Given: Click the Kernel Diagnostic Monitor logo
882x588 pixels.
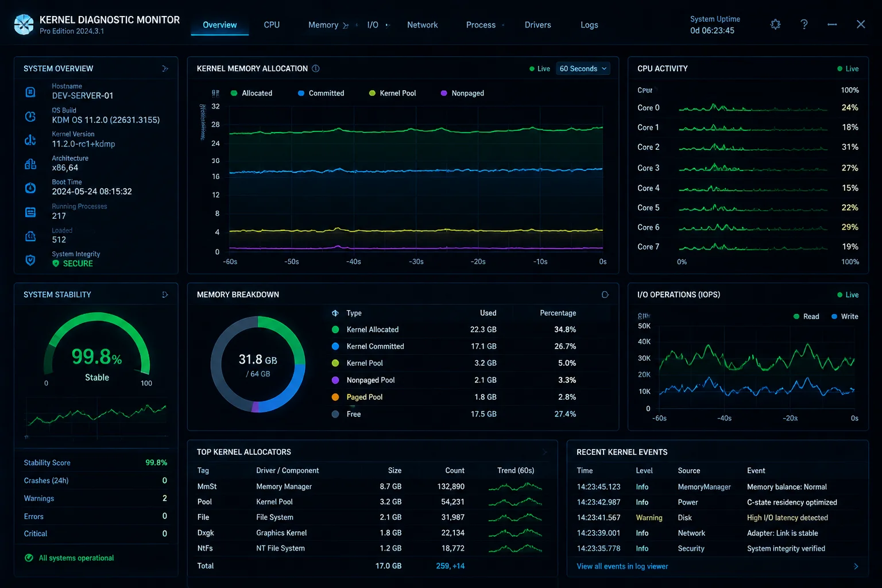Looking at the screenshot, I should [24, 24].
